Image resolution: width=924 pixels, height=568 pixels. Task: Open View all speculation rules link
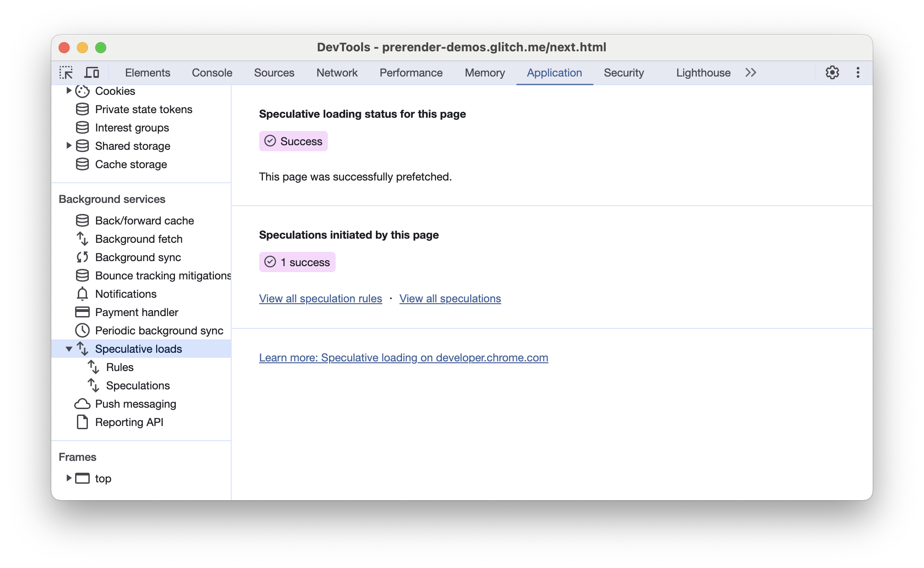tap(320, 299)
